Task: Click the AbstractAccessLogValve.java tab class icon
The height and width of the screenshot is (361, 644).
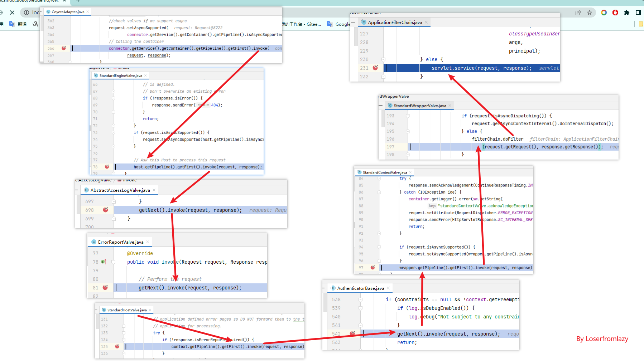Action: [86, 190]
